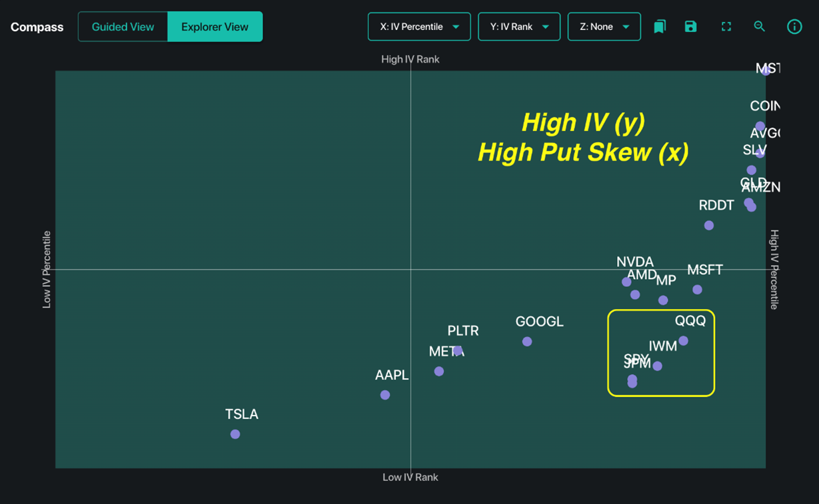Click the TSLA data point

point(235,434)
